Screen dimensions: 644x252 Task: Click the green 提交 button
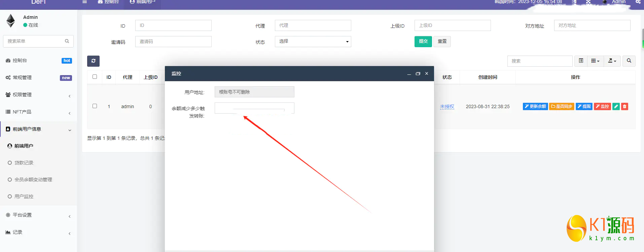tap(423, 41)
